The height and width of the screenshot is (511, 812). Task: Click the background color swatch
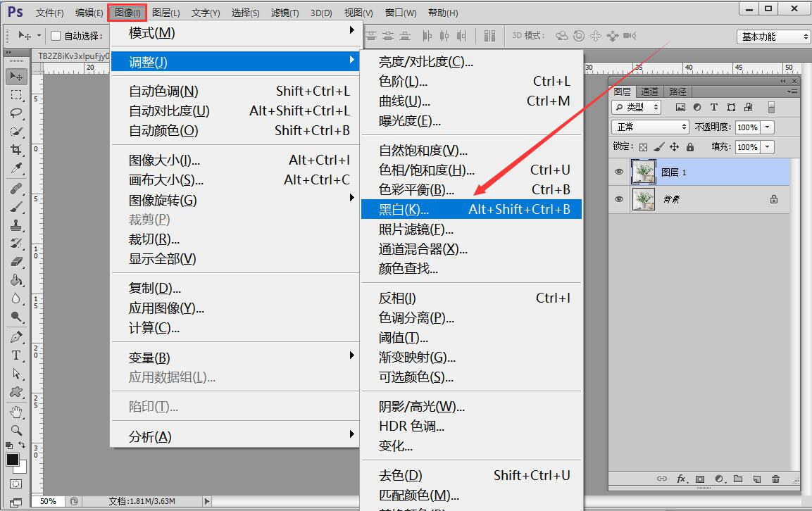click(23, 469)
